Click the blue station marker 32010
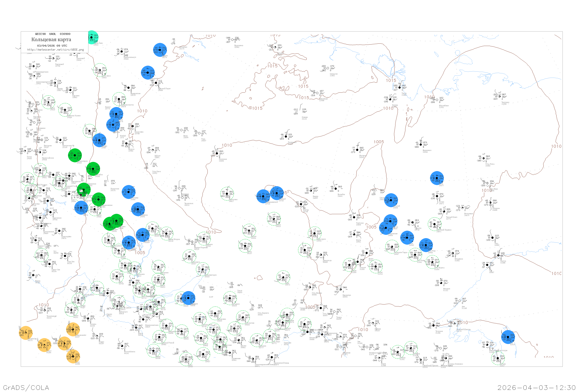This screenshot has height=392, width=588. point(508,337)
